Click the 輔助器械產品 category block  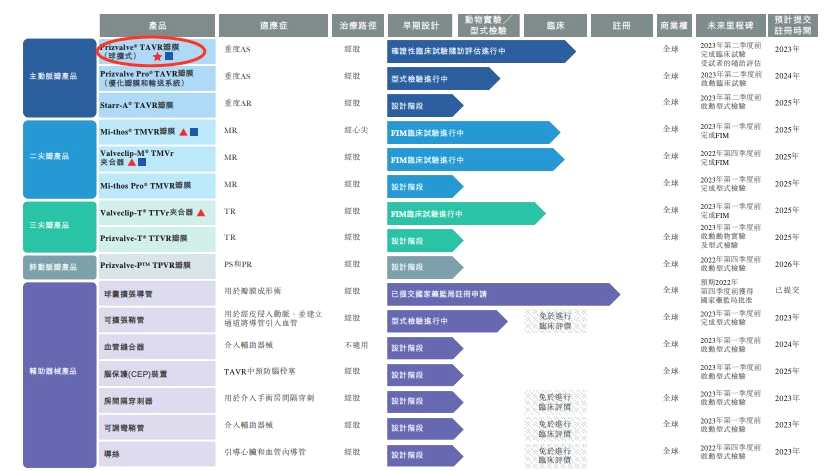(59, 375)
